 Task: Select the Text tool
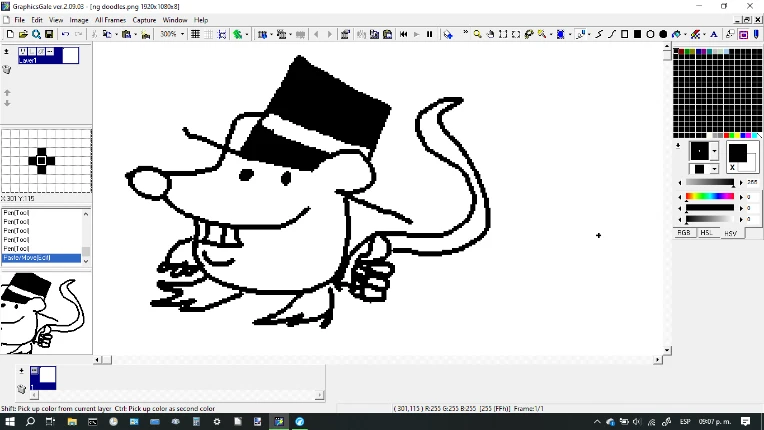(714, 34)
